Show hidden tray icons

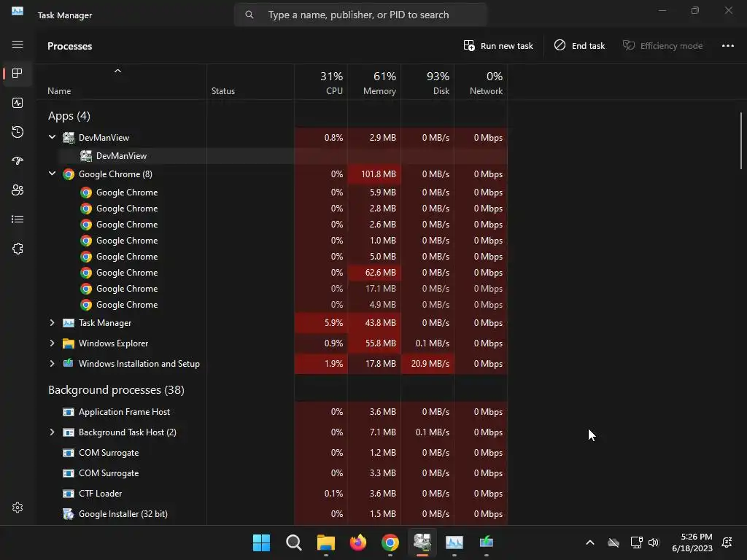(589, 542)
